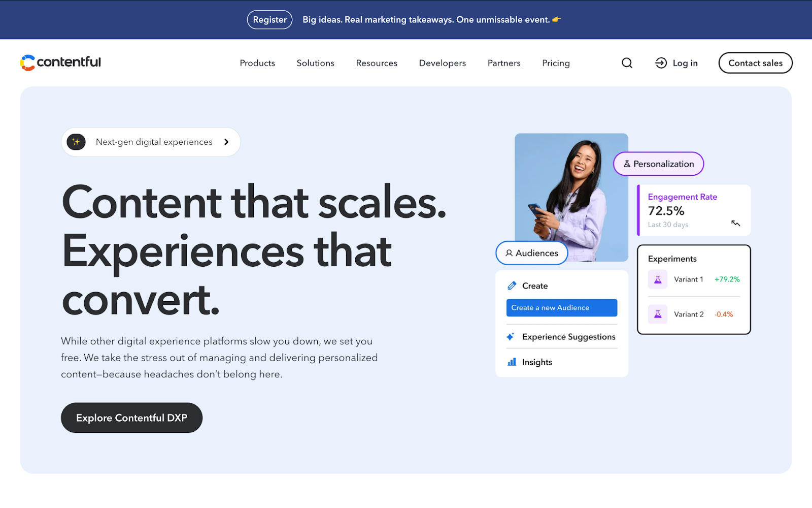Viewport: 812px width, 508px height.
Task: Open the Partners menu
Action: [504, 63]
